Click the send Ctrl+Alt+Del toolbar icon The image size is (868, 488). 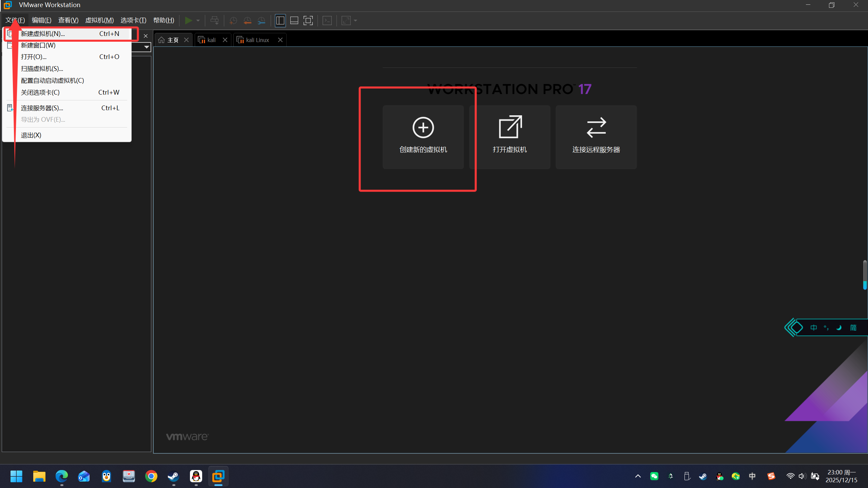coord(214,21)
